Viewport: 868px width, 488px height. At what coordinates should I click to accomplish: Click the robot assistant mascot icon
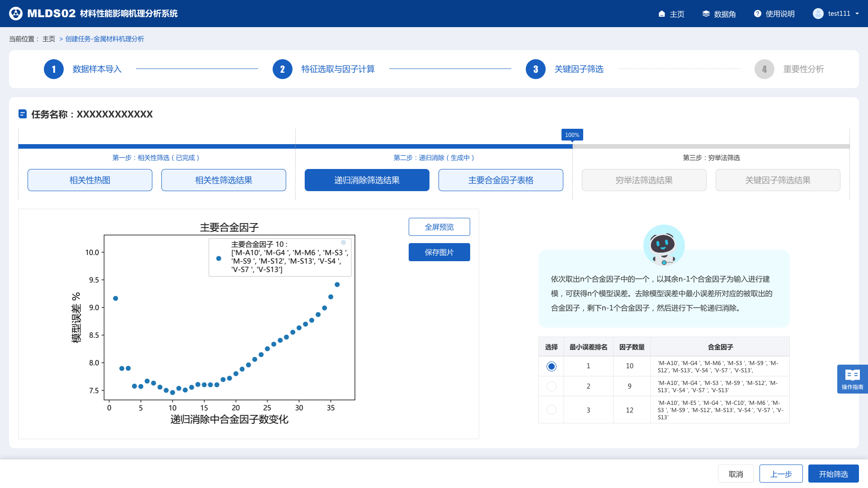(663, 245)
